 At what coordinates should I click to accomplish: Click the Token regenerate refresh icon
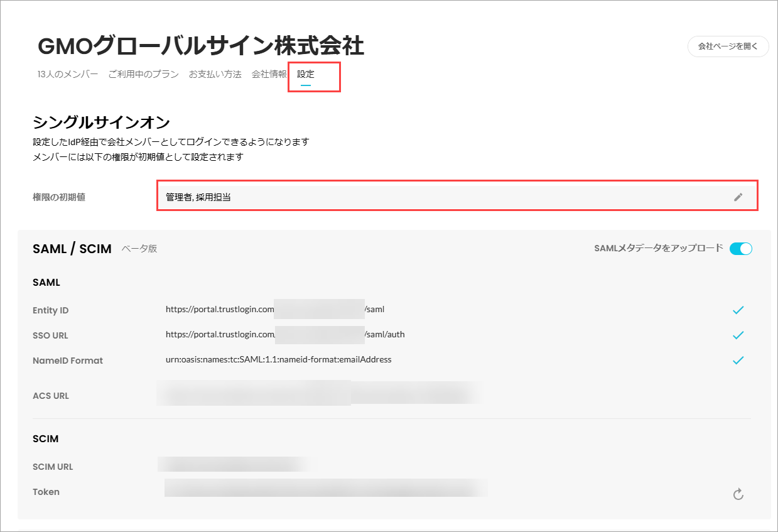point(738,494)
